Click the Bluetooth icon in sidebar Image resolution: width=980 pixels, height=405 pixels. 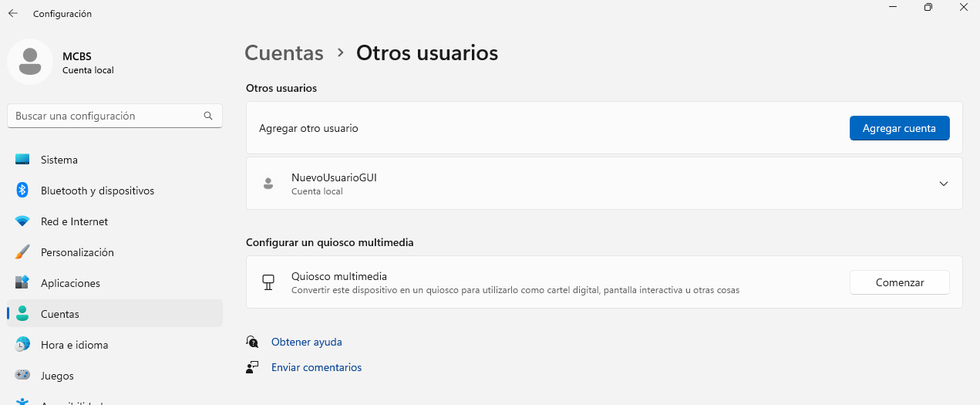click(22, 191)
